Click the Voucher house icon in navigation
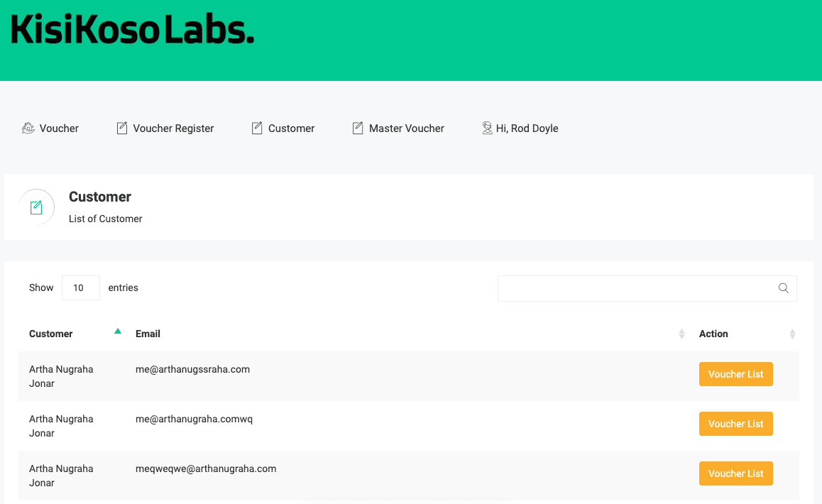Screen dimensions: 822x504 coord(28,128)
